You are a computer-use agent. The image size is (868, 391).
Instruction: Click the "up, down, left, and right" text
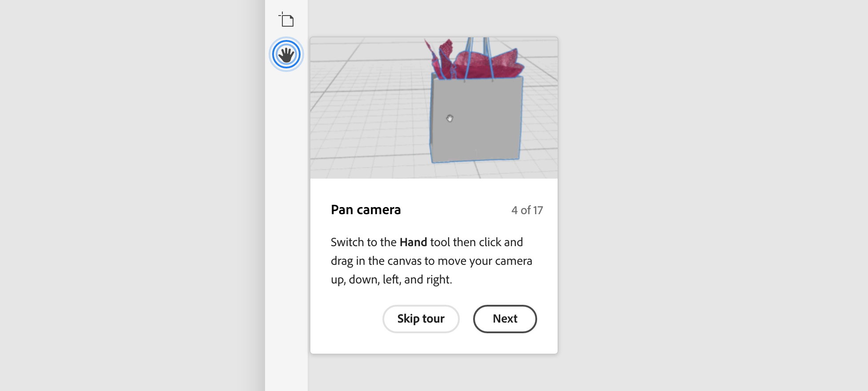[x=391, y=279]
